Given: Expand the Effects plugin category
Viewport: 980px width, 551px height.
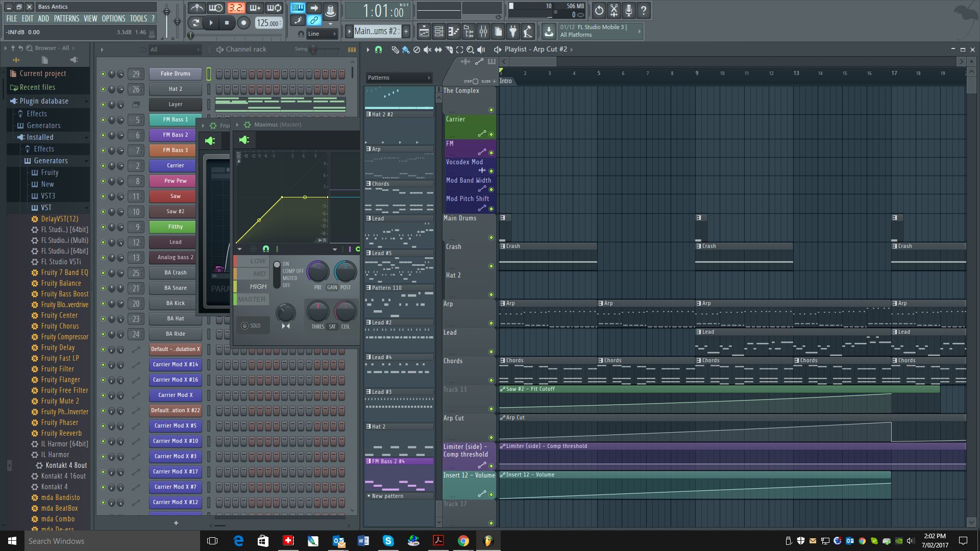Looking at the screenshot, I should [37, 113].
